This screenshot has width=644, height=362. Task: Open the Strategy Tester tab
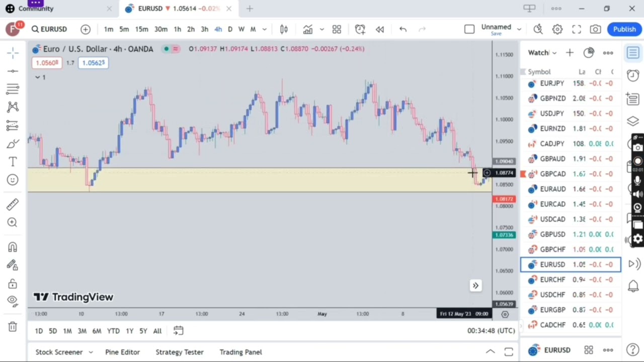coord(180,352)
